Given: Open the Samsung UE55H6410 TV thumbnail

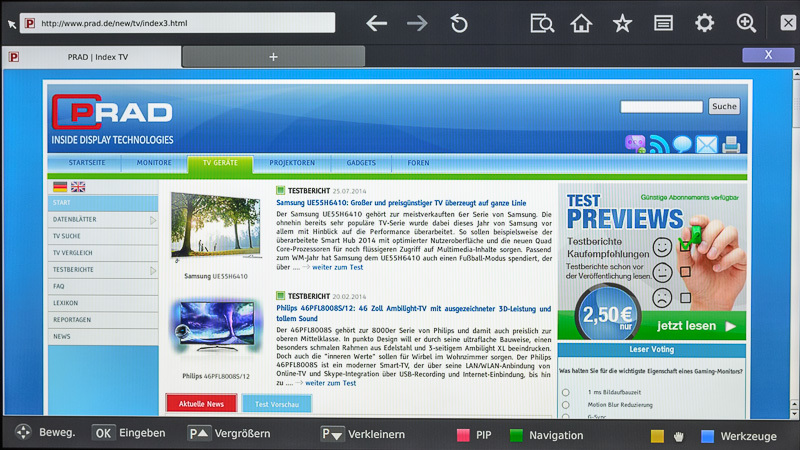Looking at the screenshot, I should (x=215, y=225).
